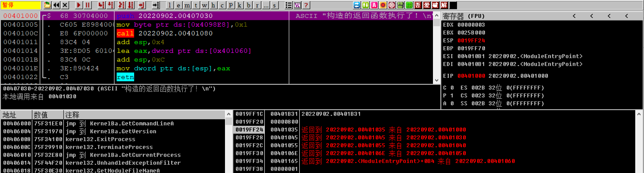This screenshot has height=173, width=644.
Task: Open Memory map with 'm' button
Action: 187,5
